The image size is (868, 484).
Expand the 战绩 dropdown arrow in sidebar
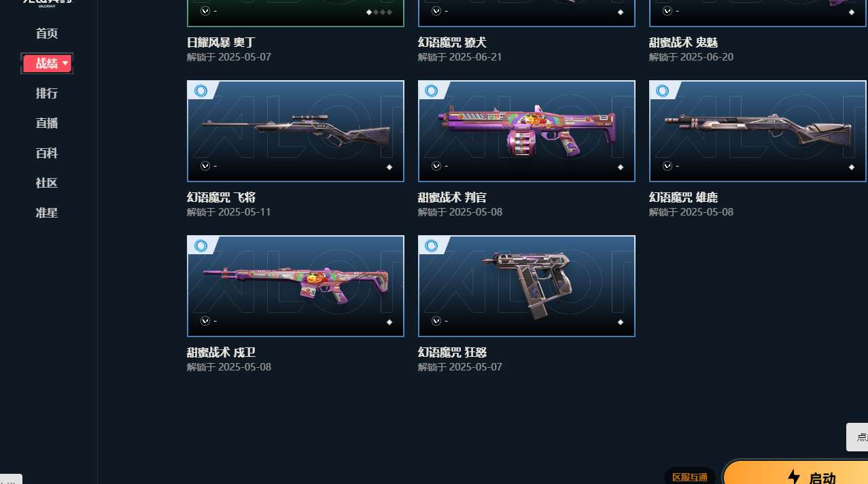65,63
